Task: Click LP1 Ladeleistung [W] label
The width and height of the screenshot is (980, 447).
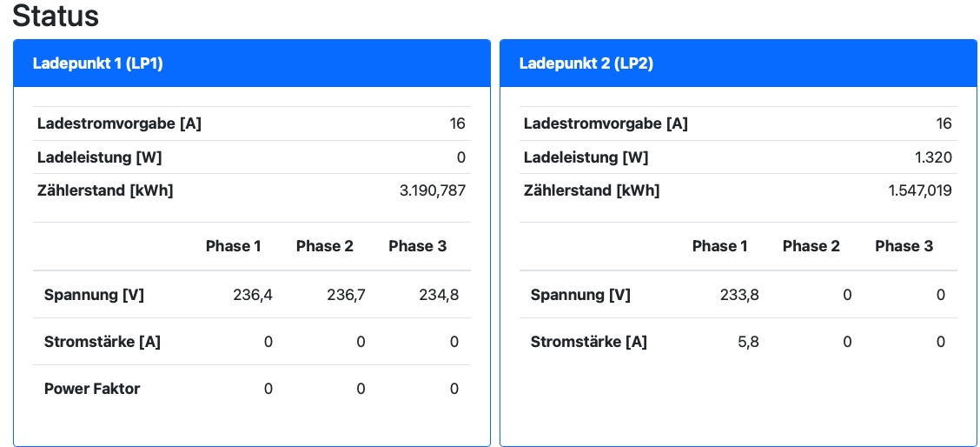Action: pyautogui.click(x=99, y=157)
